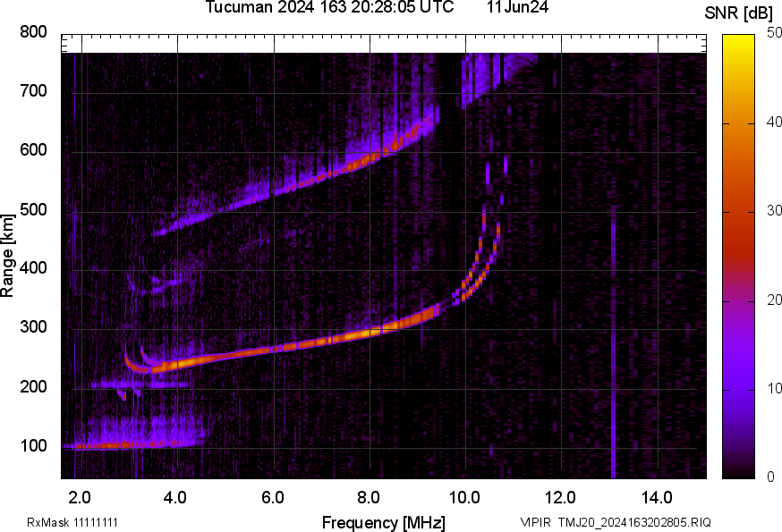This screenshot has width=782, height=532.
Task: Click the 12.0 frequency tick label
Action: tap(561, 497)
